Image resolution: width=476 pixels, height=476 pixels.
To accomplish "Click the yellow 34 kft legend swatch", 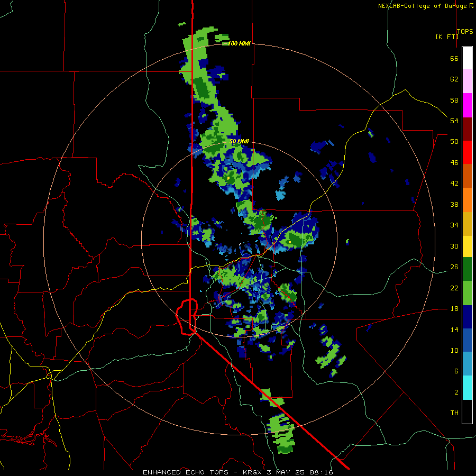I will point(467,246).
